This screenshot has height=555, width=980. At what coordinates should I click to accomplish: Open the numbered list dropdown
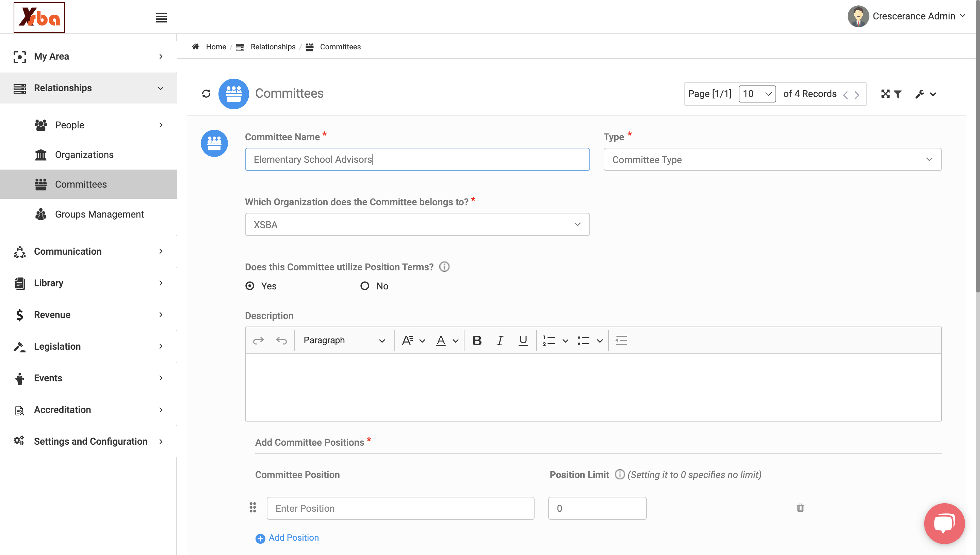(x=555, y=340)
